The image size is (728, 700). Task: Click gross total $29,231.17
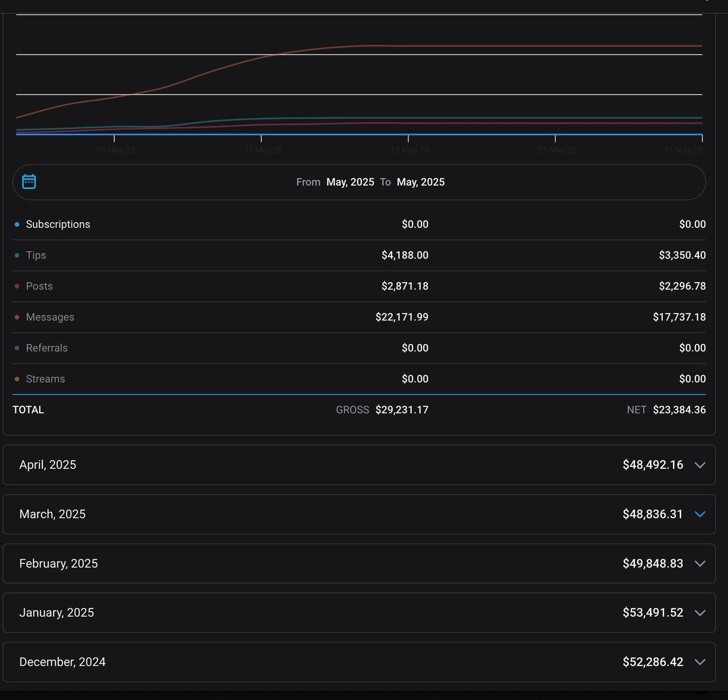402,410
